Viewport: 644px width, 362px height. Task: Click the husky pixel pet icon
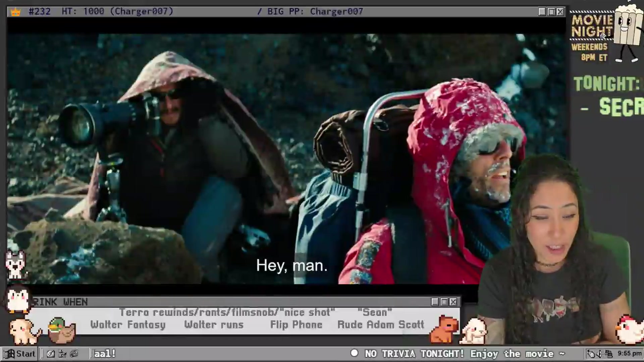(x=15, y=265)
